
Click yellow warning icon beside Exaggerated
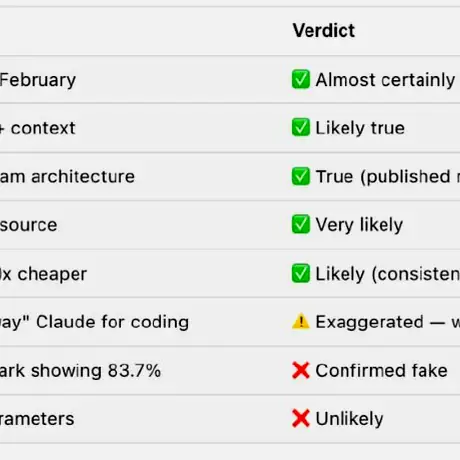point(301,322)
